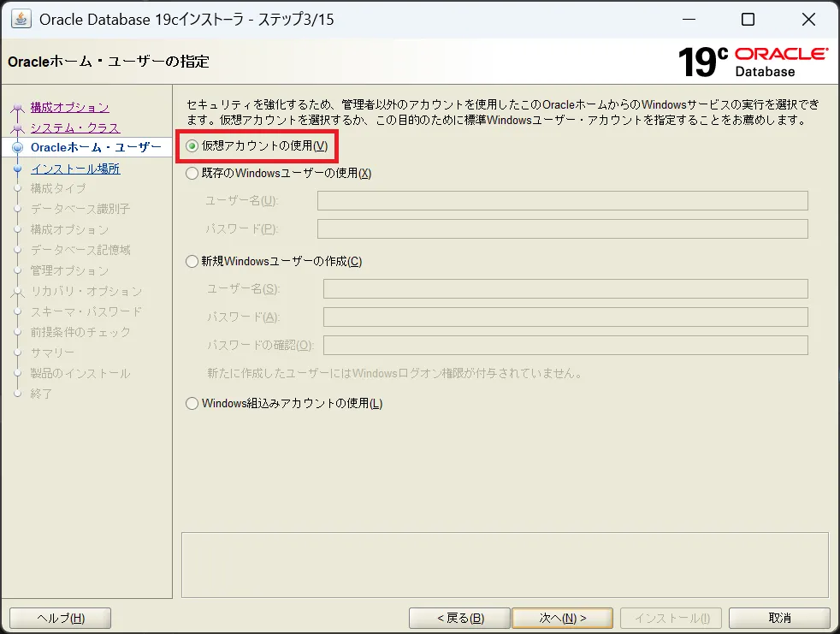The width and height of the screenshot is (840, 634).
Task: Click the step marker next to インストール場所
Action: [18, 169]
